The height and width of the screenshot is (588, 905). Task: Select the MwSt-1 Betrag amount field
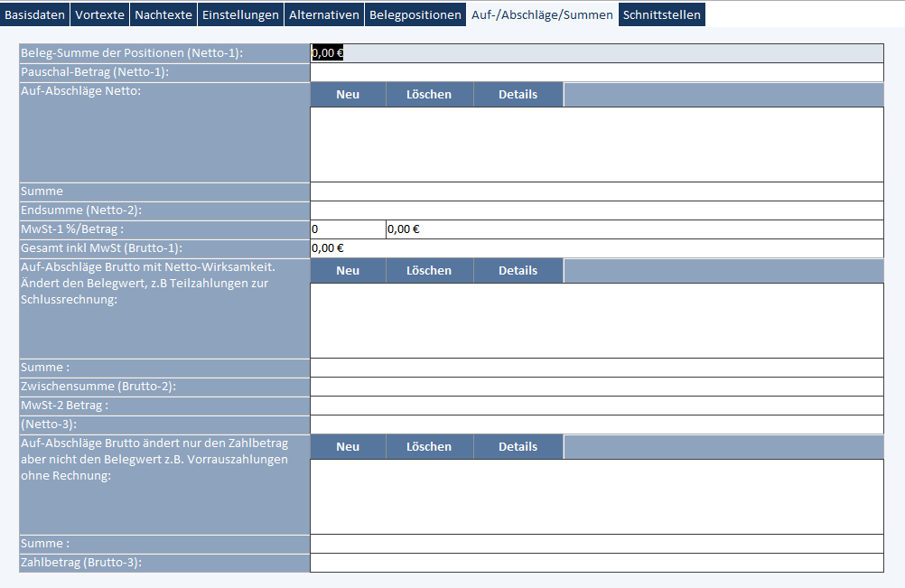pos(634,229)
